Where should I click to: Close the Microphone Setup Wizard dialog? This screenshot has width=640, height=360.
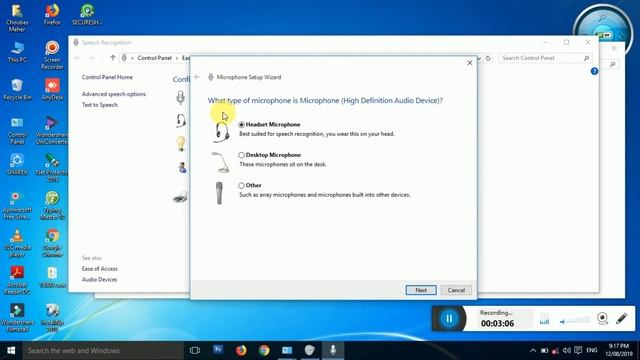click(469, 63)
